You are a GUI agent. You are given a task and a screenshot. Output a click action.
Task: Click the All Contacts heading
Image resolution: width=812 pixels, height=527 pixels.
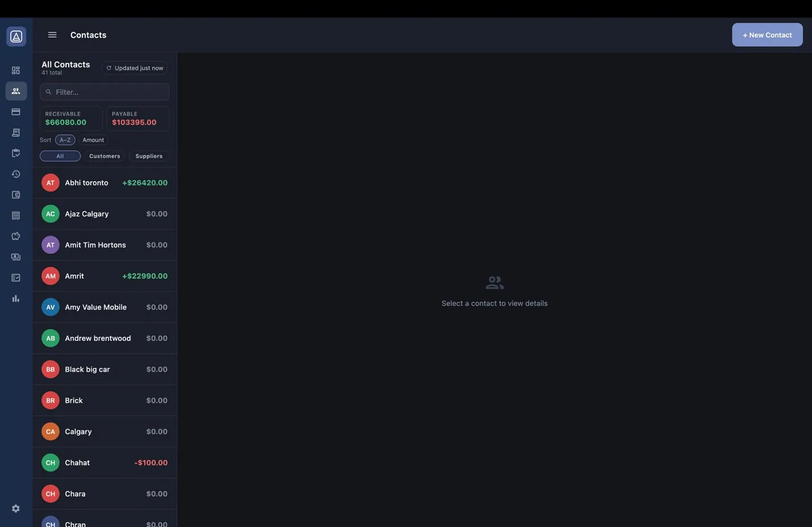pos(66,64)
